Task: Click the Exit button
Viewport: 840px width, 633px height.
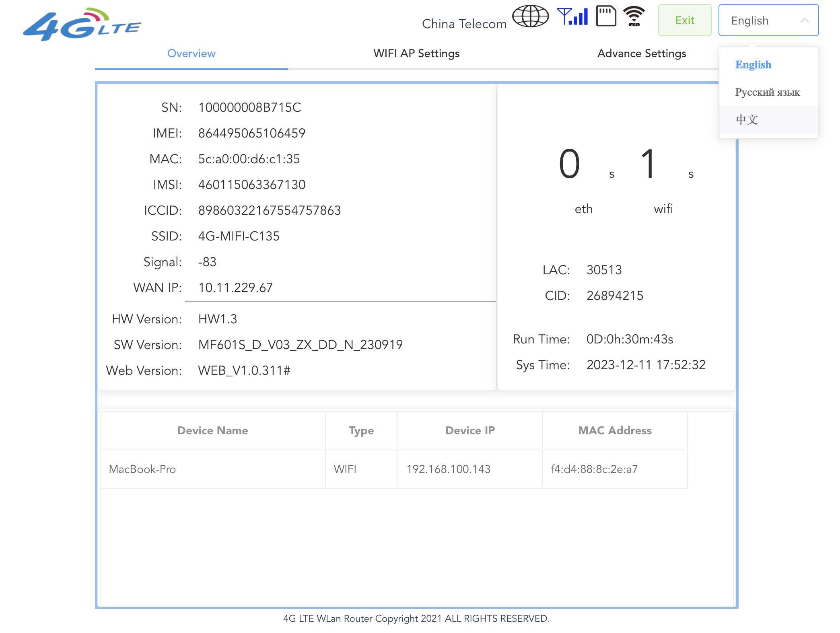Action: click(x=684, y=20)
